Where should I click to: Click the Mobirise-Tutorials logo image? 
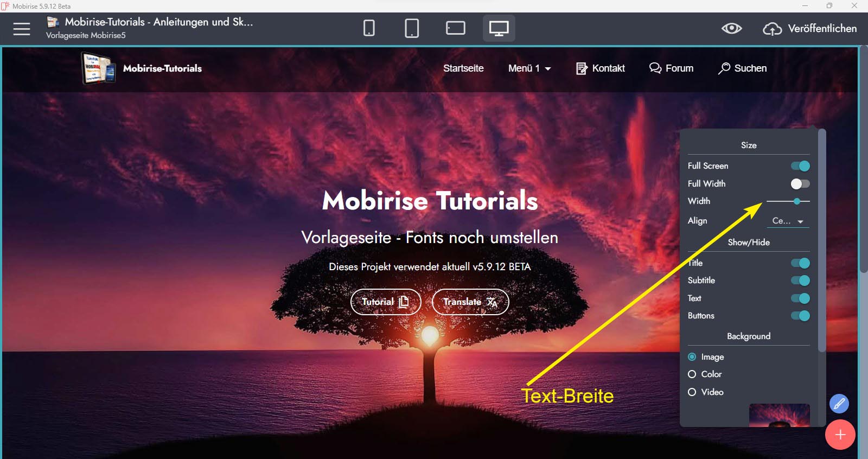pos(98,68)
